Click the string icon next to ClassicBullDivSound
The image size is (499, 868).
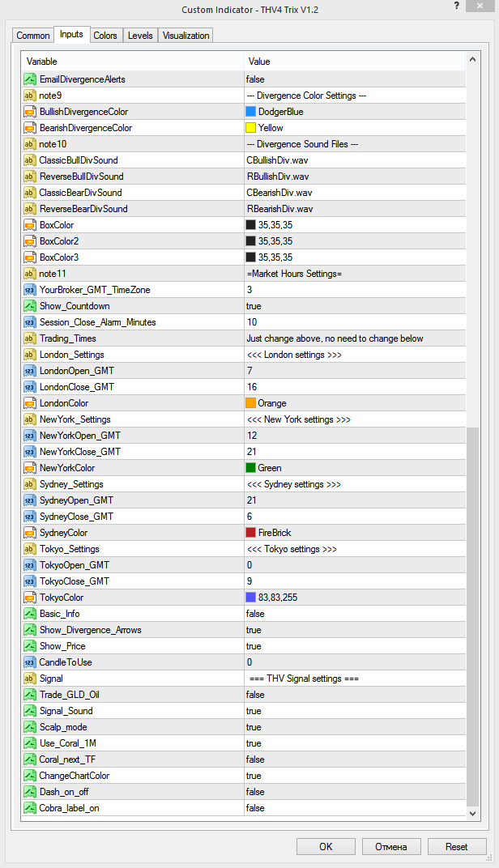tap(29, 160)
